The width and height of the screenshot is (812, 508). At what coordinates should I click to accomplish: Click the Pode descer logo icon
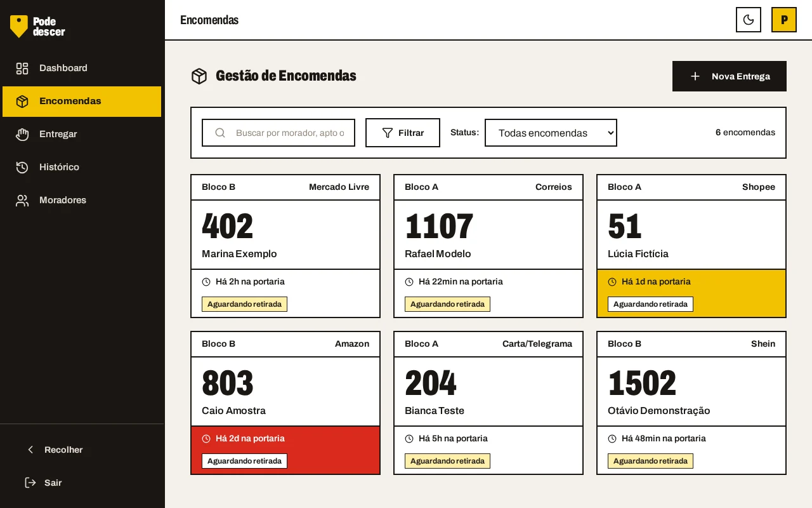[19, 26]
